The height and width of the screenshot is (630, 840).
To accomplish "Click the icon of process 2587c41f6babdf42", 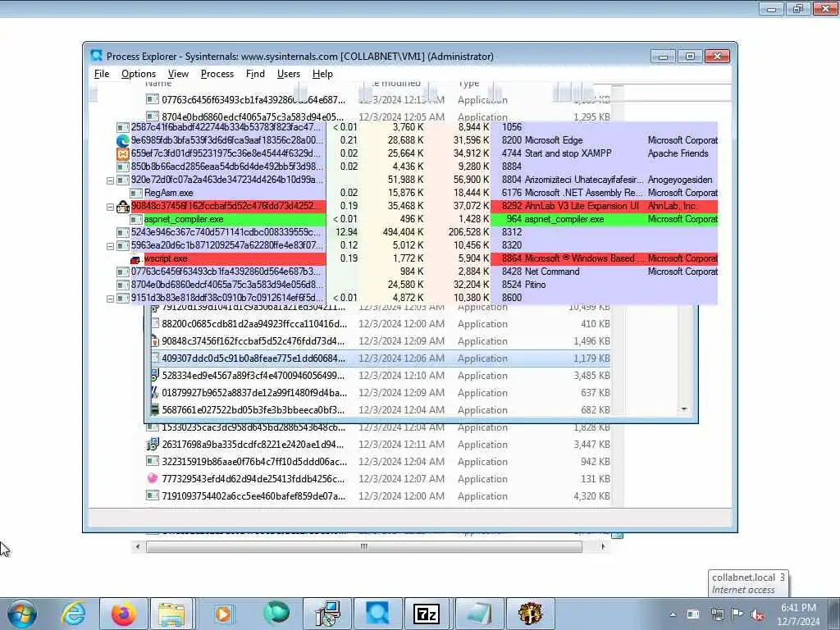I will point(123,127).
